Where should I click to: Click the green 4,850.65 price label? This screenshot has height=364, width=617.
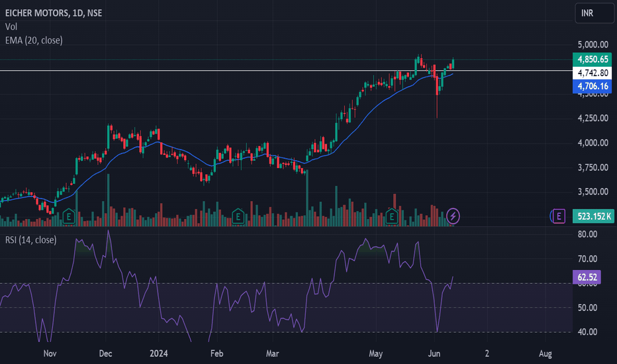593,60
